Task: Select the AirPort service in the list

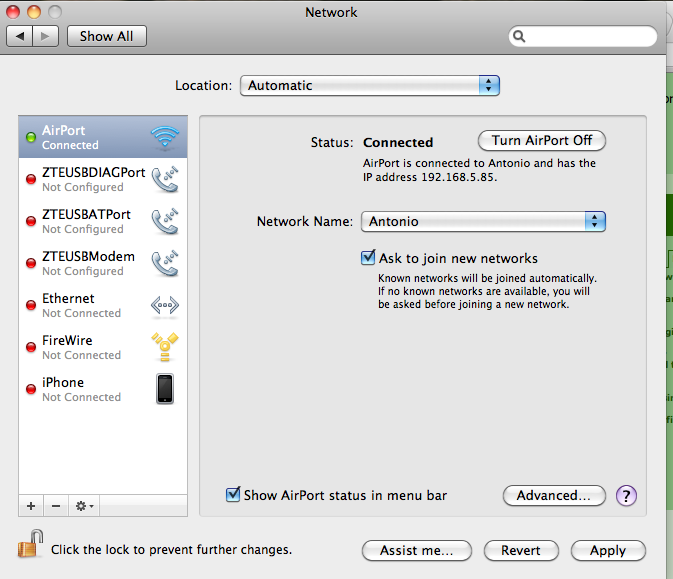Action: pos(103,137)
